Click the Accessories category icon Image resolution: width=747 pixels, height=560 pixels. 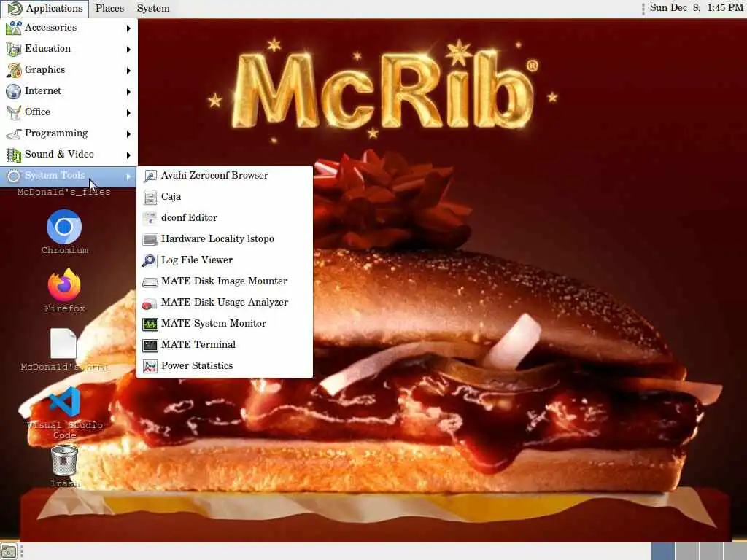point(13,28)
